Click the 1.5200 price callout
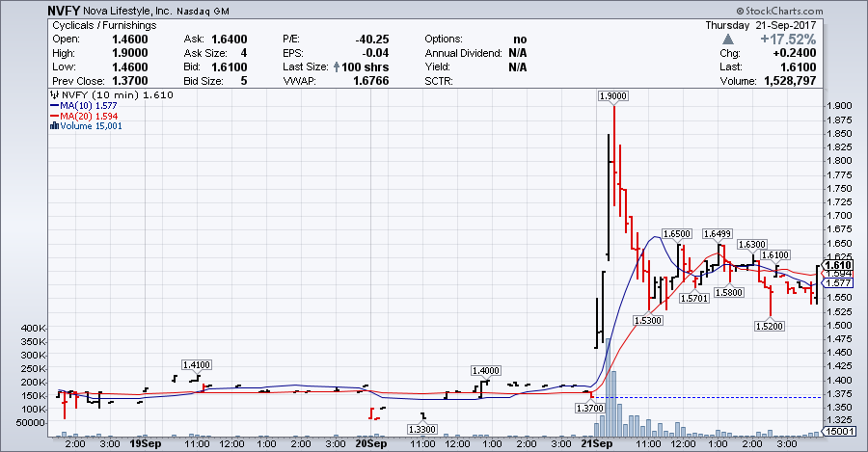 [770, 326]
